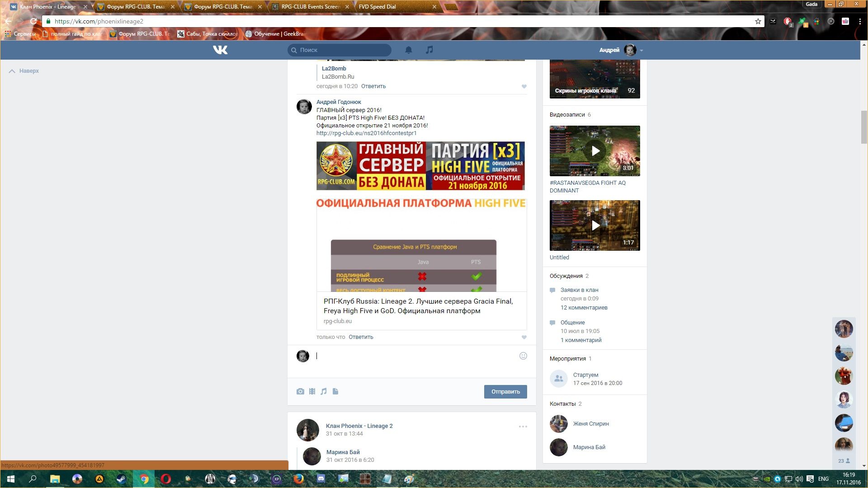The width and height of the screenshot is (868, 488).
Task: Switch to RPG-CLUB Events Screen tab
Action: click(x=311, y=7)
